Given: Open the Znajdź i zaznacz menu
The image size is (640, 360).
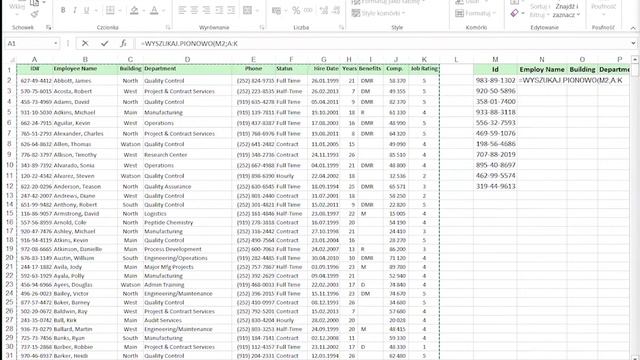Looking at the screenshot, I should pos(567,11).
